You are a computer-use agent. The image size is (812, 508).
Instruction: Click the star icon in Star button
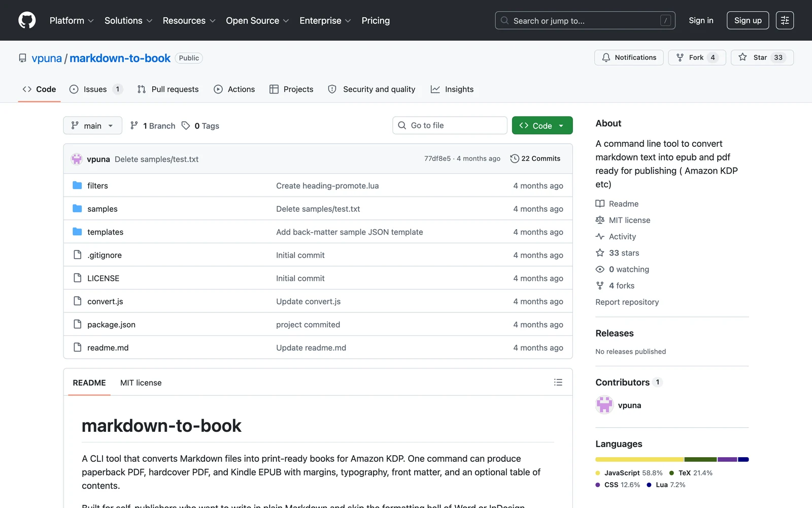point(742,57)
